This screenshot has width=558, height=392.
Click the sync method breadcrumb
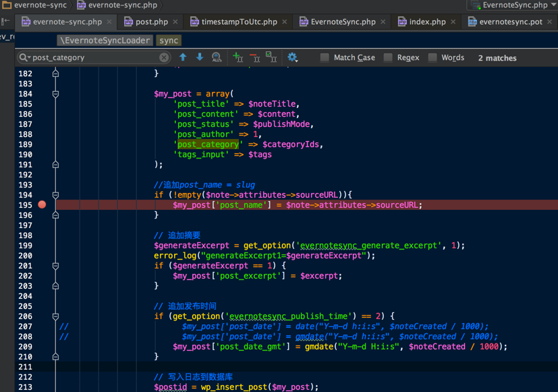point(169,40)
